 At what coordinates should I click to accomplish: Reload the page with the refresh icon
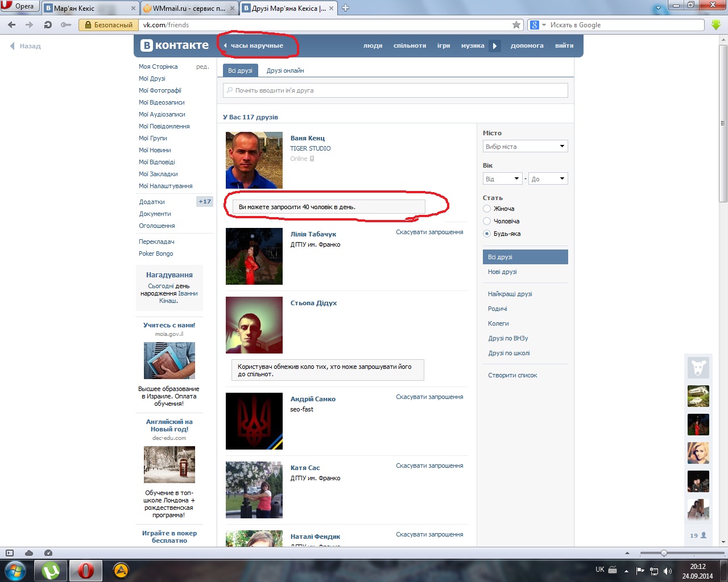(48, 25)
